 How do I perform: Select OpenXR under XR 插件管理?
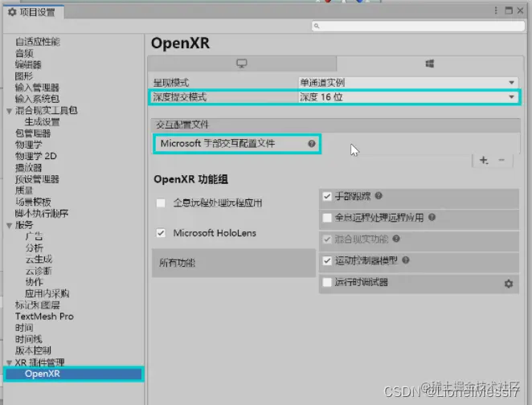pos(74,374)
